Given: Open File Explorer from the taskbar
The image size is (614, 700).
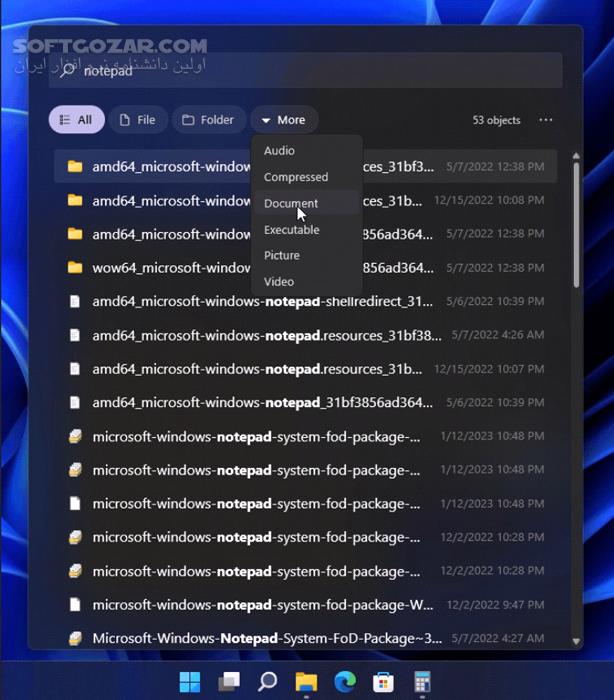Looking at the screenshot, I should pyautogui.click(x=306, y=682).
